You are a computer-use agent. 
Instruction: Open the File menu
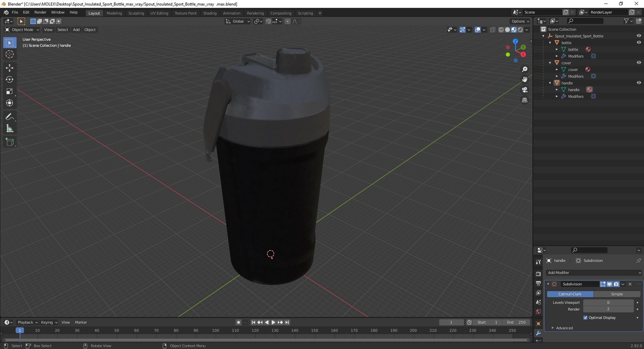click(15, 12)
